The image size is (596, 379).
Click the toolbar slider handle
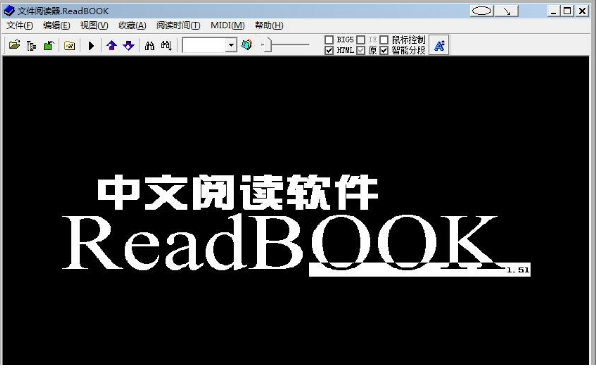268,45
